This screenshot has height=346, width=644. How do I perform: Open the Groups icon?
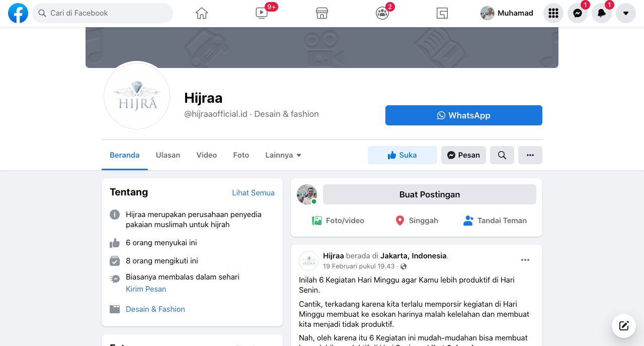pyautogui.click(x=382, y=13)
